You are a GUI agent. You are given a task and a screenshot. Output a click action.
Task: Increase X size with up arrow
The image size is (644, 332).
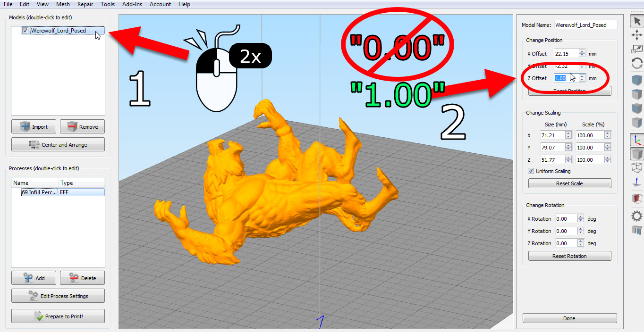[x=569, y=133]
